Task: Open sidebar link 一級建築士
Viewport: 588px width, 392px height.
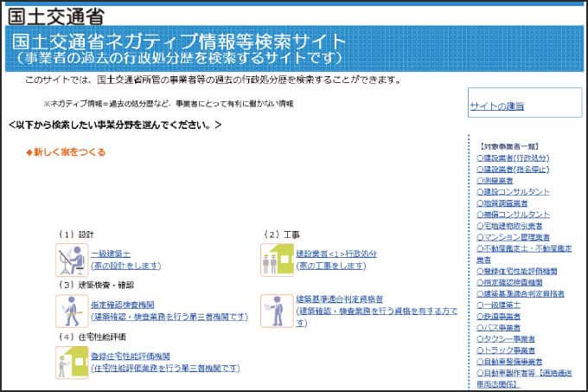Action: 498,305
